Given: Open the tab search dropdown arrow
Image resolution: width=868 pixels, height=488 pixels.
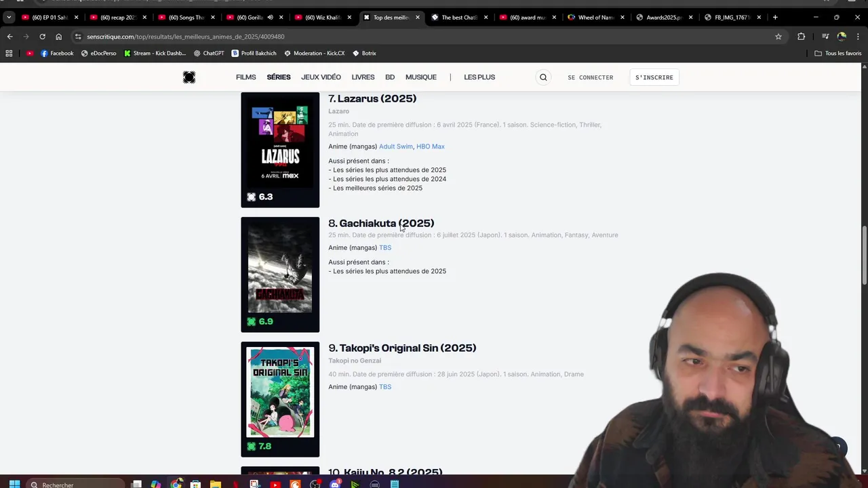Looking at the screenshot, I should pyautogui.click(x=9, y=17).
